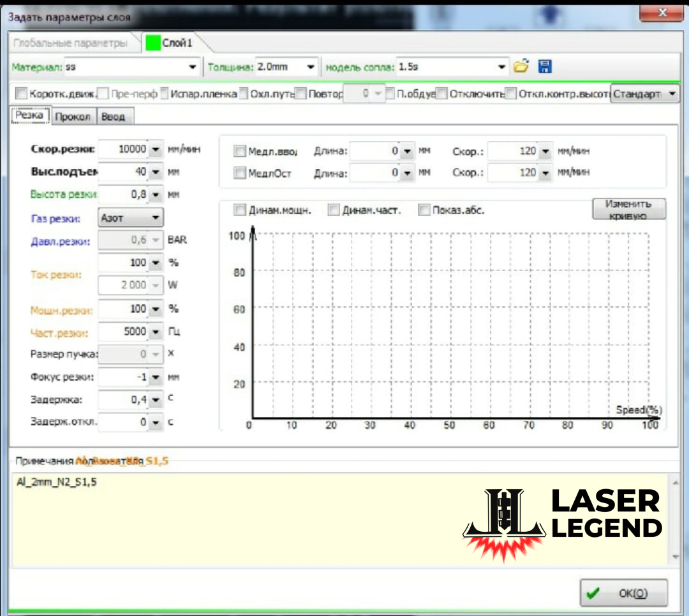Switch to the Прокол tab
The height and width of the screenshot is (616, 689).
pos(73,116)
